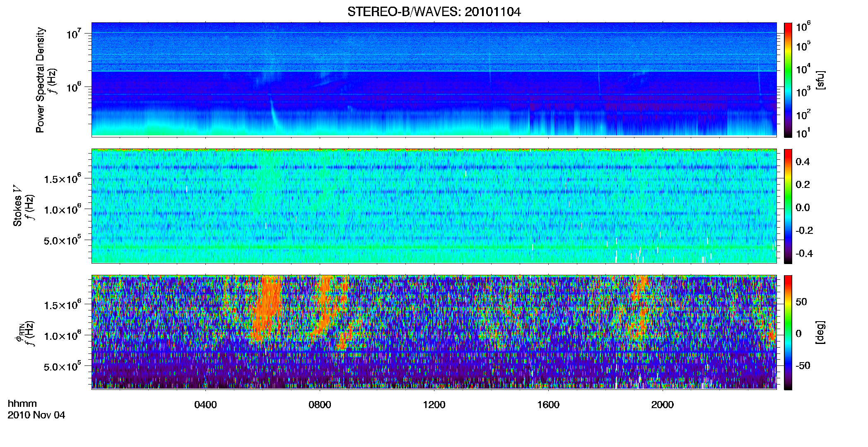This screenshot has width=868, height=447.
Task: Select the 0.2 Stokes V colorbar label
Action: click(803, 185)
